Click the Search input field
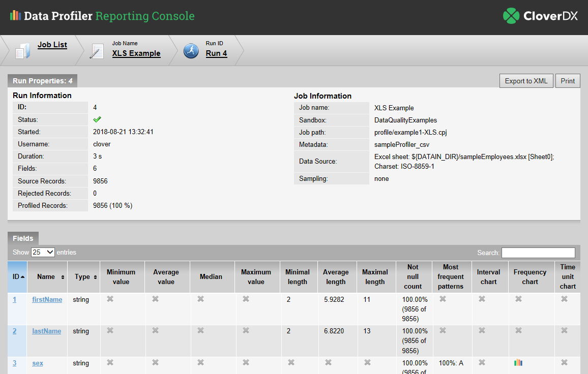The image size is (588, 374). [538, 253]
